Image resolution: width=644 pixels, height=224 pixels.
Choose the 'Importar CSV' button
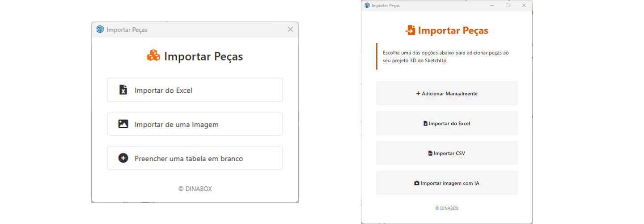(447, 153)
